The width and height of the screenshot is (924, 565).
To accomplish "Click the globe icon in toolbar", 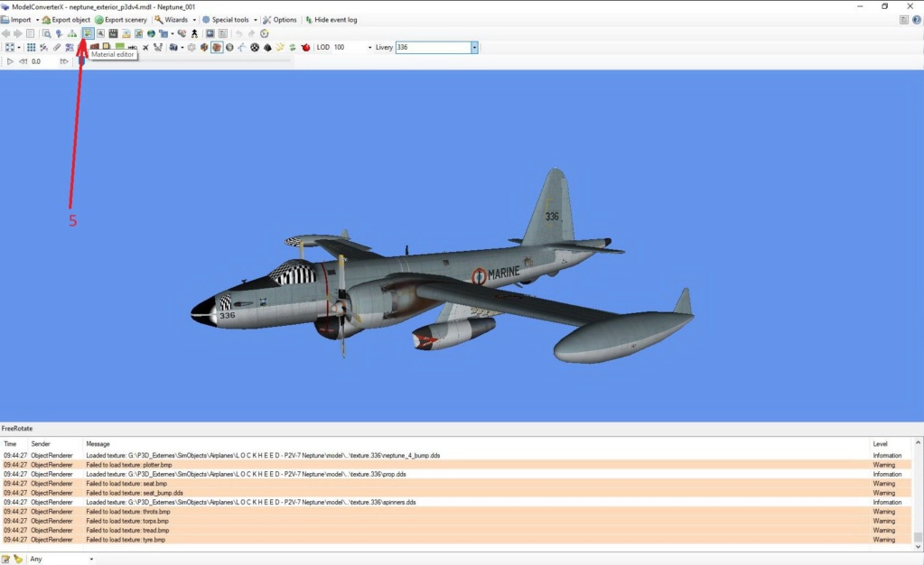I will tap(151, 33).
